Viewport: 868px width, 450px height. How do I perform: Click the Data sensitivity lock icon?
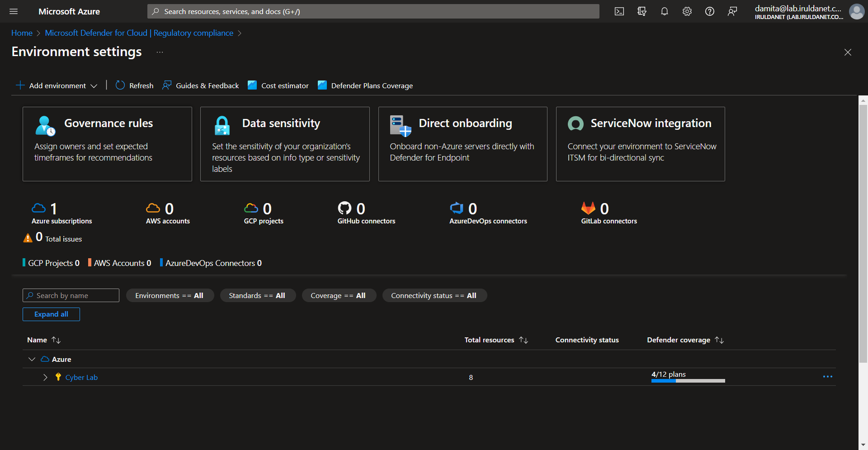tap(222, 126)
